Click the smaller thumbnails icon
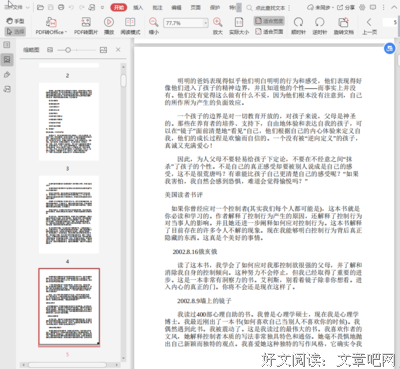 point(50,50)
